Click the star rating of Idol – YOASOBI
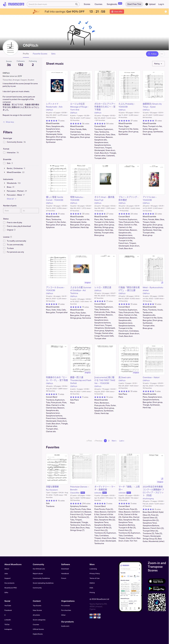169x644 pixels. click(x=148, y=214)
